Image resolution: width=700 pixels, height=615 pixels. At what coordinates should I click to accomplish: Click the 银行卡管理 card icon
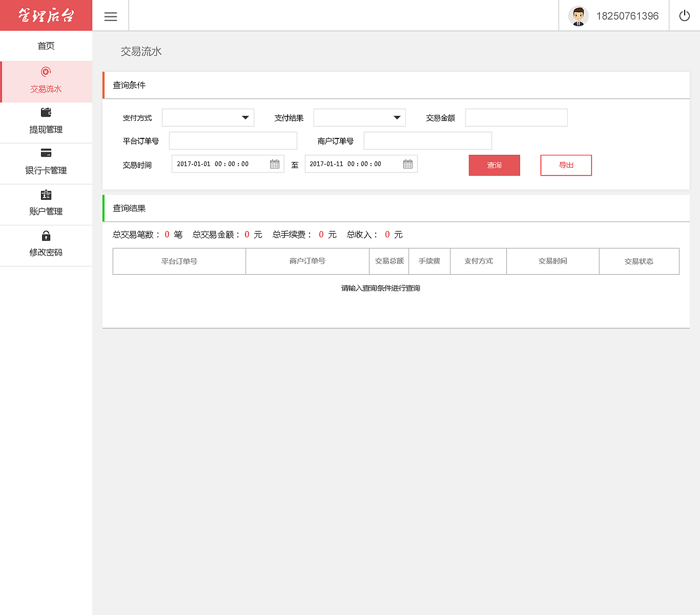click(x=46, y=153)
